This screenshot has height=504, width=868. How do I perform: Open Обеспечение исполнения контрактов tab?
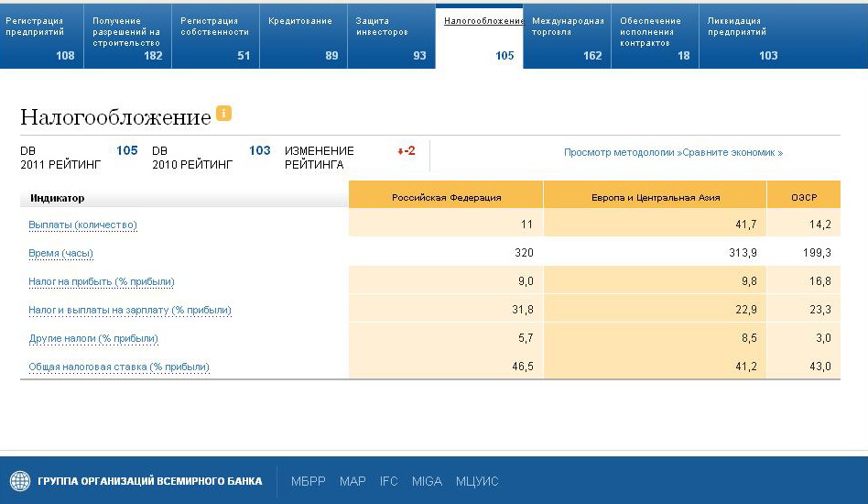(654, 37)
